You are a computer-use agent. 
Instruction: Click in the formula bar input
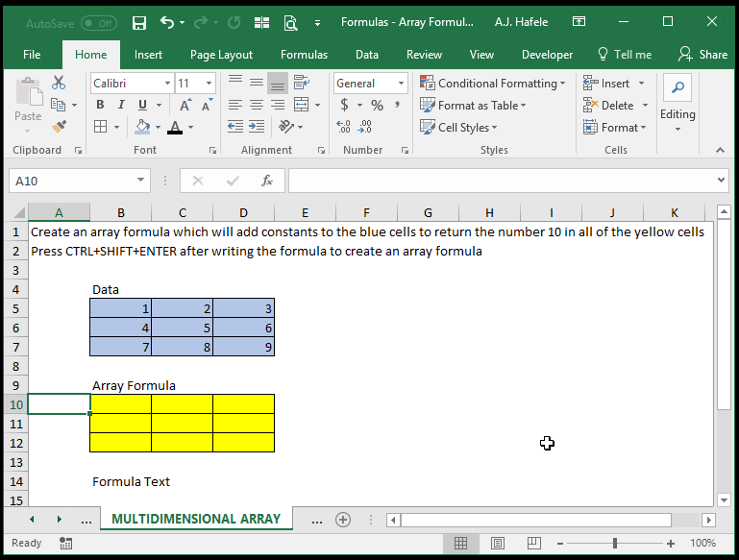pyautogui.click(x=502, y=181)
